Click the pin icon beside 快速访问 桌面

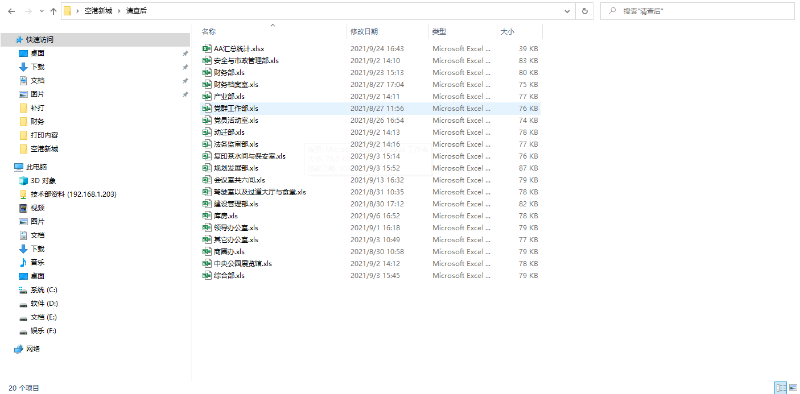click(x=185, y=53)
